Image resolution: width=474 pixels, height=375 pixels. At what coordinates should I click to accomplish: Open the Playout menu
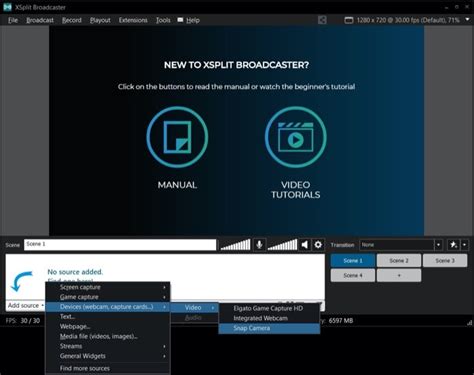tap(100, 20)
